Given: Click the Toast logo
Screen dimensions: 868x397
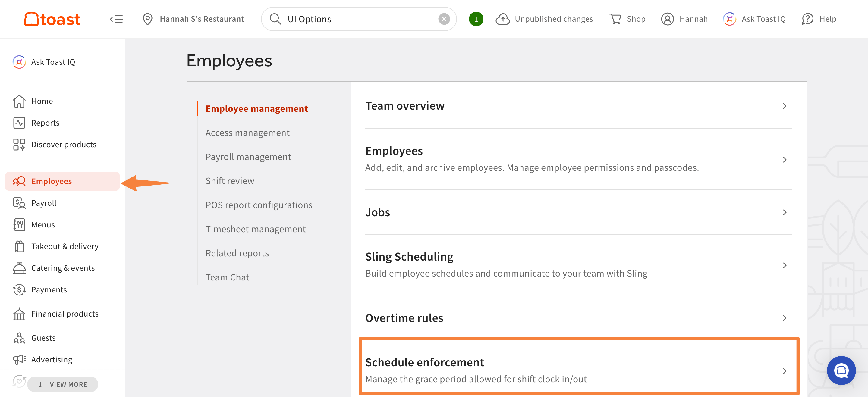Looking at the screenshot, I should click(52, 19).
